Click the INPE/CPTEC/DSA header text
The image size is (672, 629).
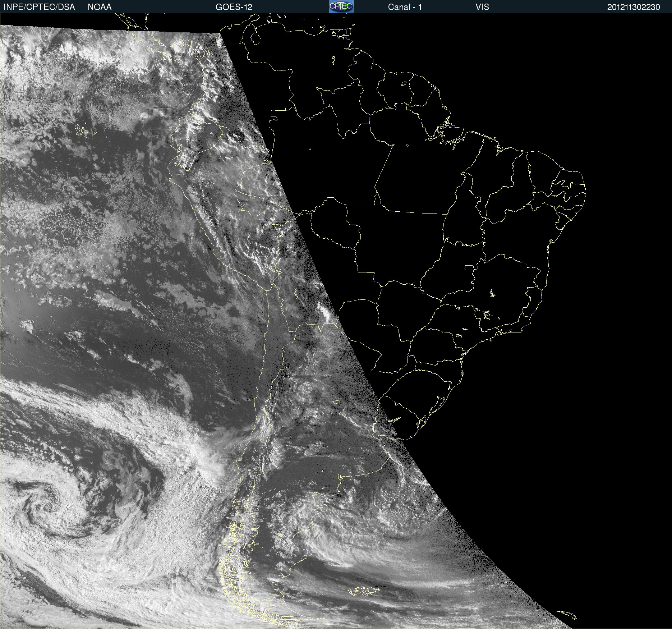[39, 7]
